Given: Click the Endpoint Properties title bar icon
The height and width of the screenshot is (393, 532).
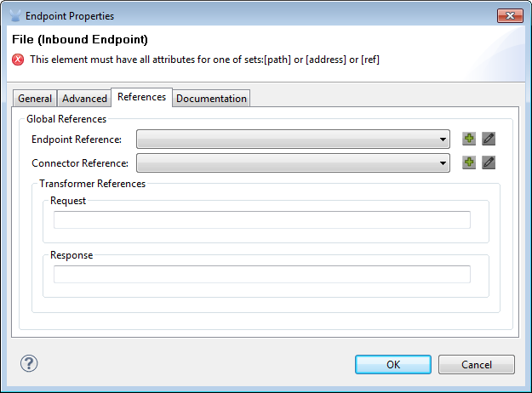Looking at the screenshot, I should point(14,15).
